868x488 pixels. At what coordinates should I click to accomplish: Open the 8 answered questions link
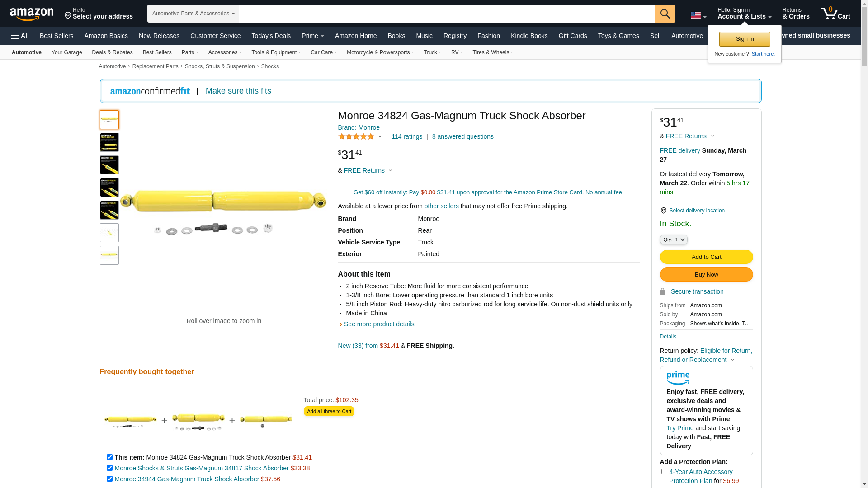point(462,136)
